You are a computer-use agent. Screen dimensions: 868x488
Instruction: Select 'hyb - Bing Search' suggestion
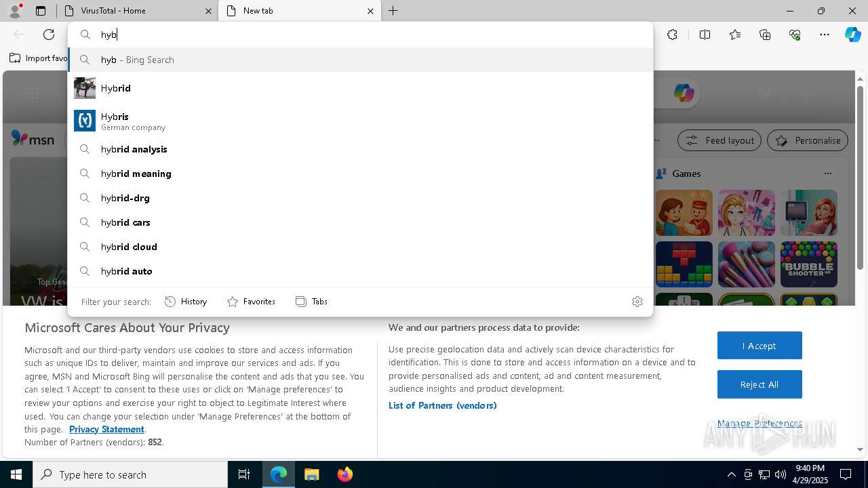tap(361, 60)
